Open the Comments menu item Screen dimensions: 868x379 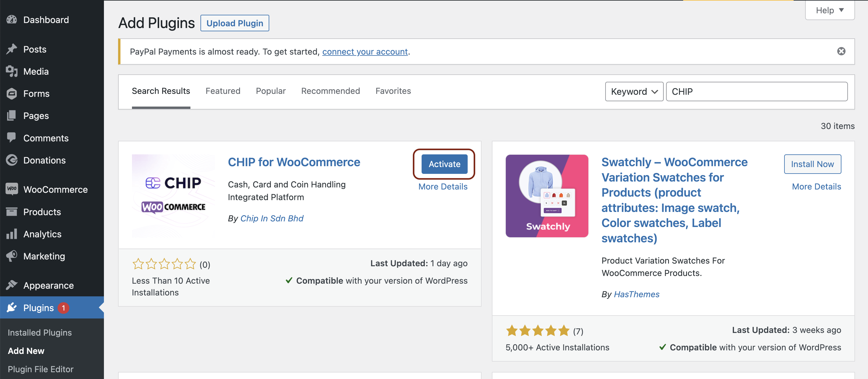point(52,138)
